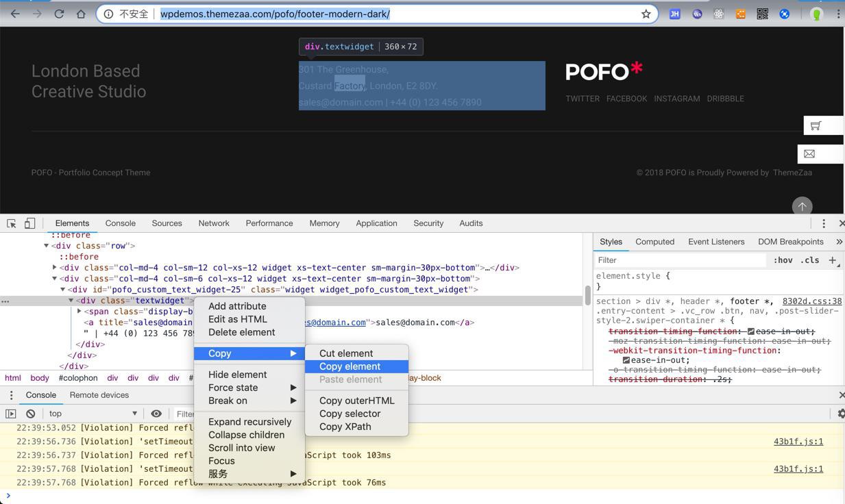Click the site info icon before the URL
This screenshot has width=845, height=504.
[x=108, y=14]
